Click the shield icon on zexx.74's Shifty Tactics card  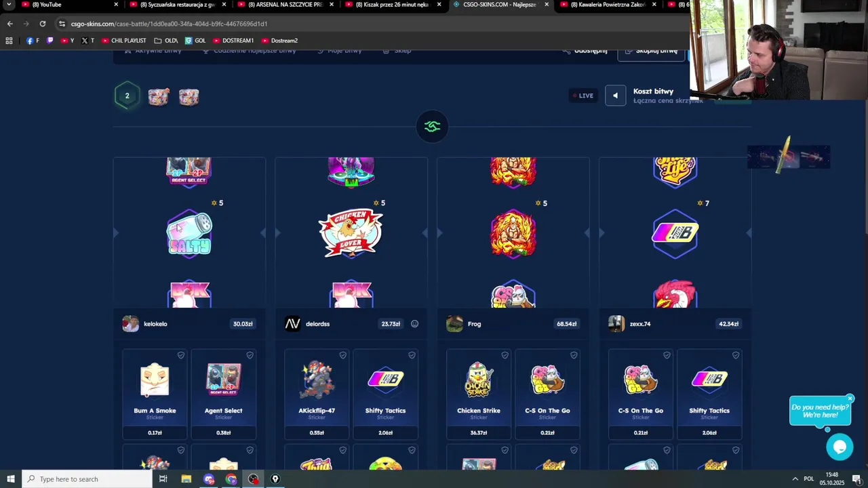[736, 355]
